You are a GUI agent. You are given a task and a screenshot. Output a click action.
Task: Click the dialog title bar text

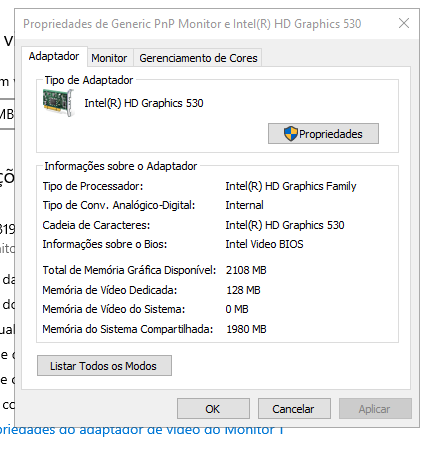[x=192, y=24]
